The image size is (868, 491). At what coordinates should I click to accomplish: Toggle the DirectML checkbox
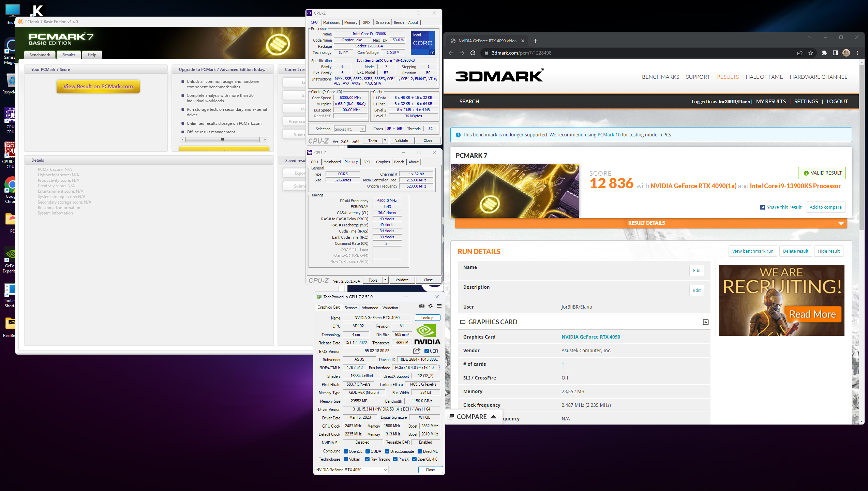420,451
